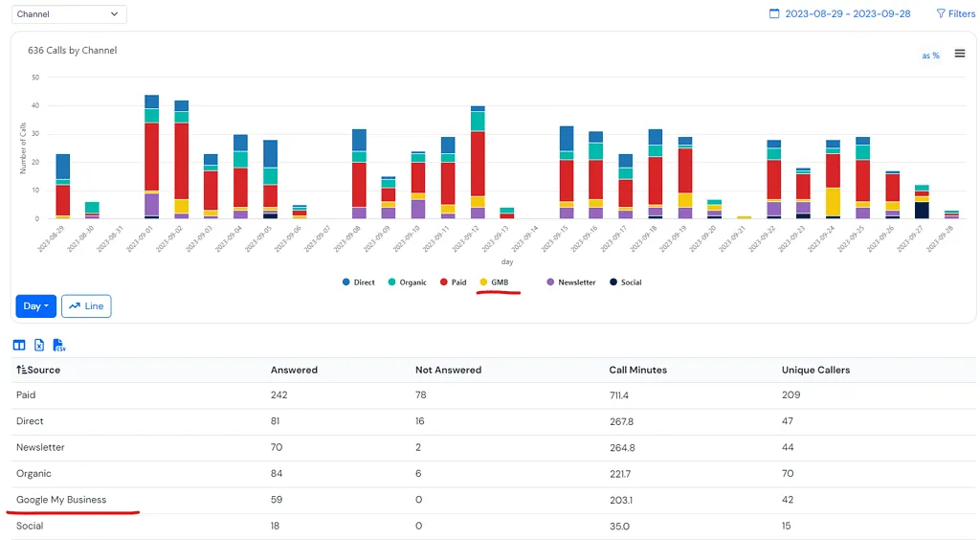The height and width of the screenshot is (540, 980).
Task: Click the 2023-09-15 x-axis date label
Action: tap(555, 238)
